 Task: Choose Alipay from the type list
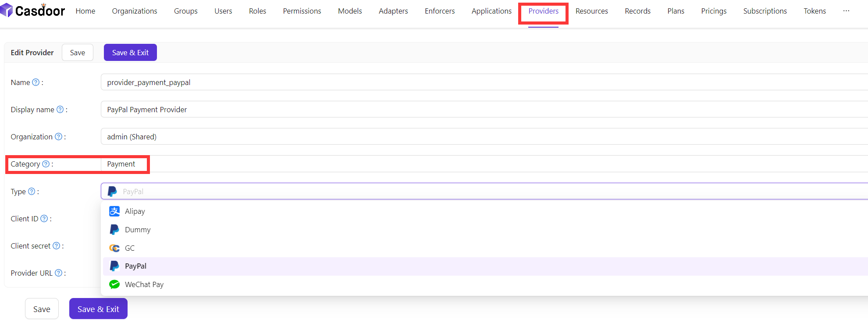point(135,211)
